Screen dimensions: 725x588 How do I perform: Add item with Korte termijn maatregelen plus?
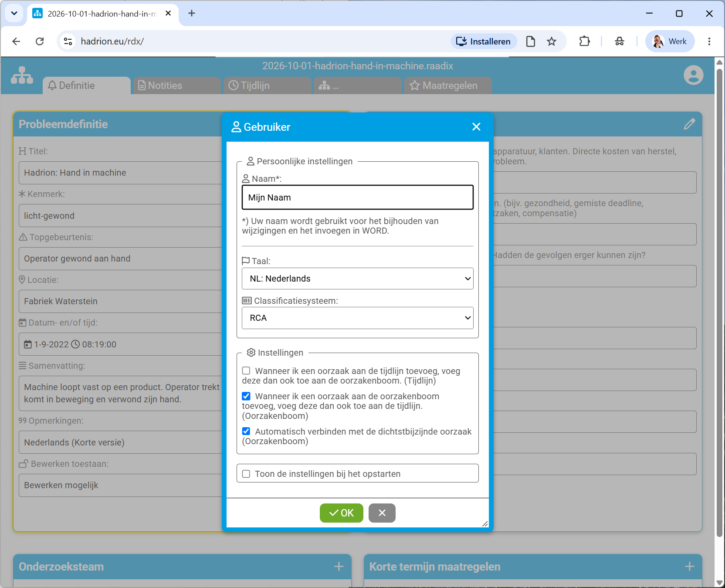click(690, 566)
